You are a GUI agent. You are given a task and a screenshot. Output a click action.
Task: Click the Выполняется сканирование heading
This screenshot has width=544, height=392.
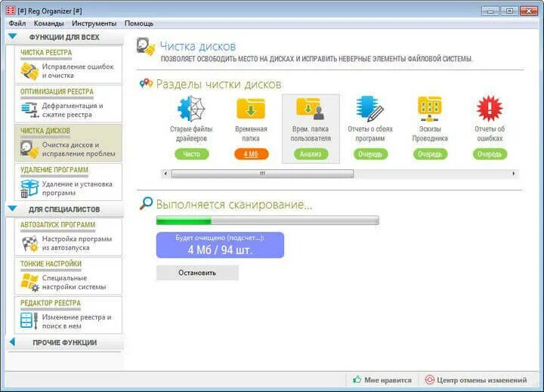click(x=234, y=205)
